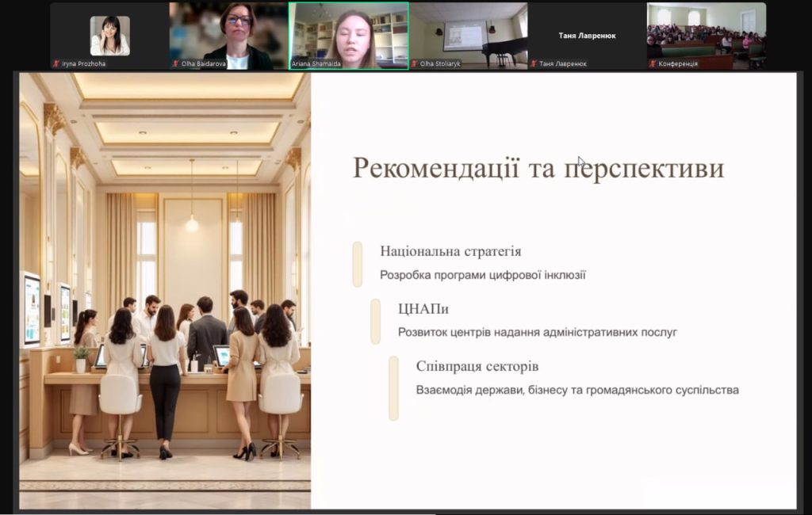The width and height of the screenshot is (812, 515).
Task: Click the centered Таня Лавренюк name tile
Action: pos(587,36)
